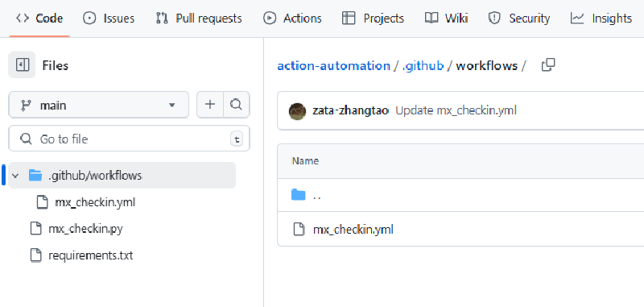Select .github/workflows folder in tree

tap(122, 176)
